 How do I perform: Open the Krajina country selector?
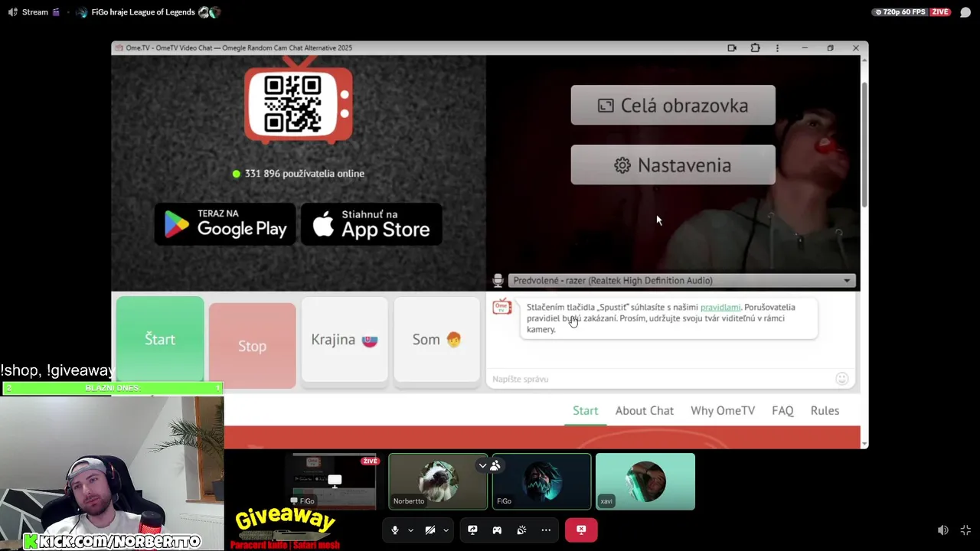pyautogui.click(x=345, y=340)
